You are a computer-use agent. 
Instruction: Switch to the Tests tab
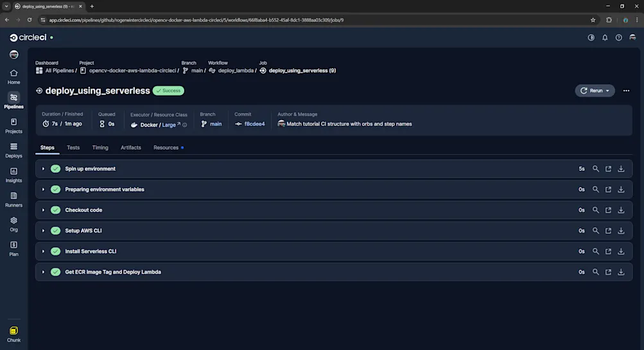coord(73,148)
